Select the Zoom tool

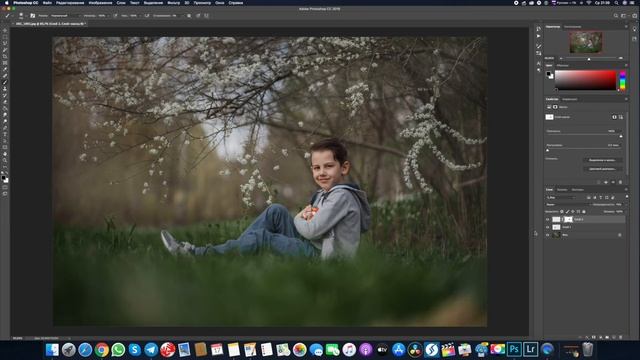click(5, 160)
